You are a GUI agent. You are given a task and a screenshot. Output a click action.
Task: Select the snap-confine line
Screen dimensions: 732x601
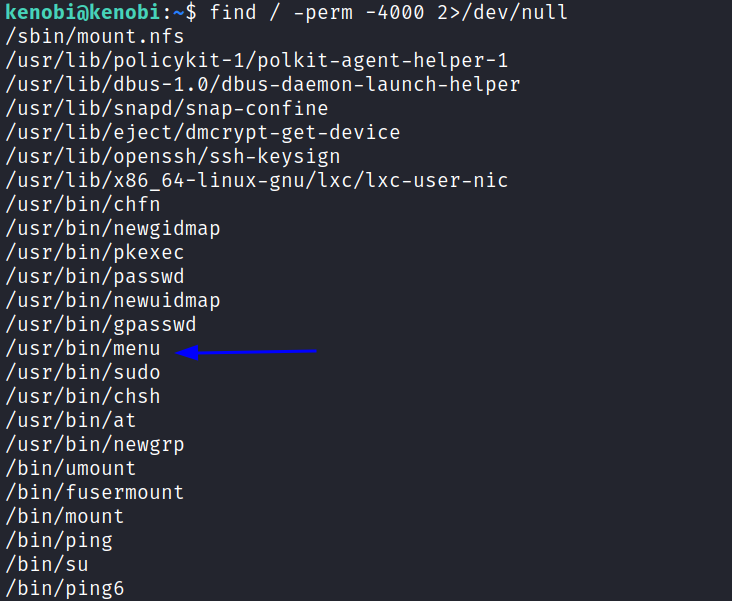point(167,109)
